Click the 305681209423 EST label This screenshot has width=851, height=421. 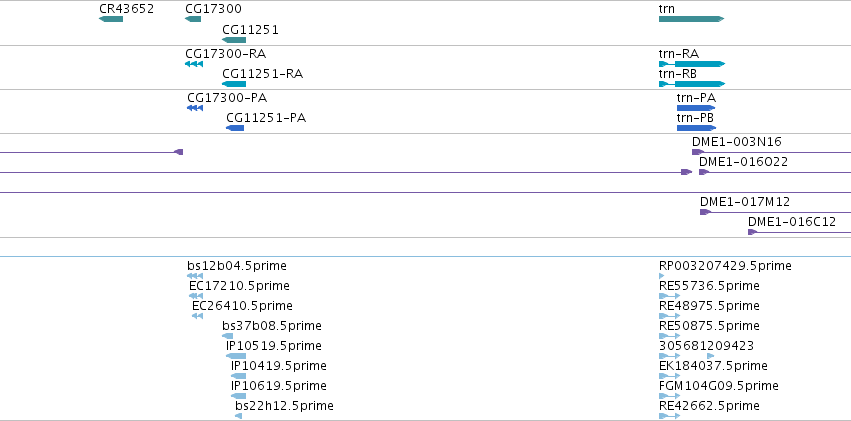706,346
